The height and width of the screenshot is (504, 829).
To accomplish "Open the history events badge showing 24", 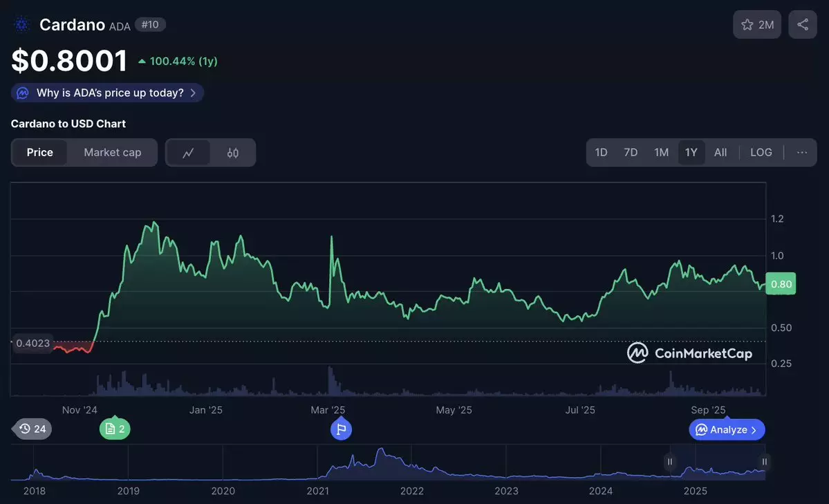I will click(32, 429).
